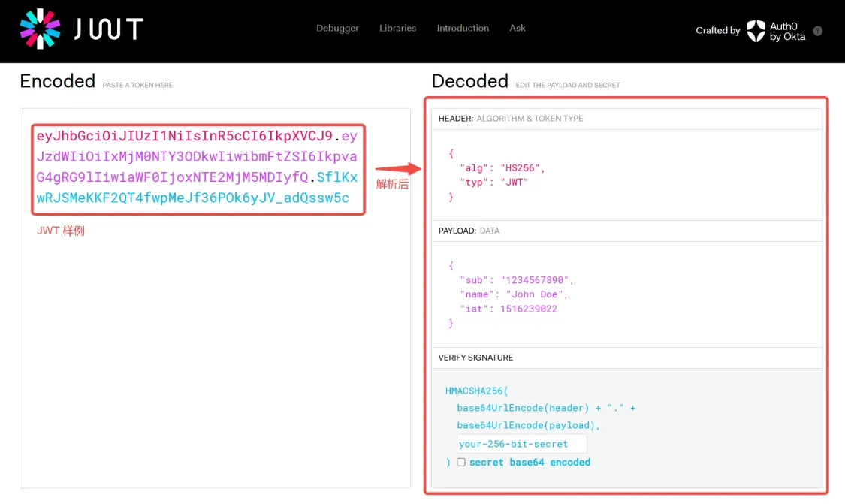Click the "base64UrlEncode(payload)," line

pos(529,425)
